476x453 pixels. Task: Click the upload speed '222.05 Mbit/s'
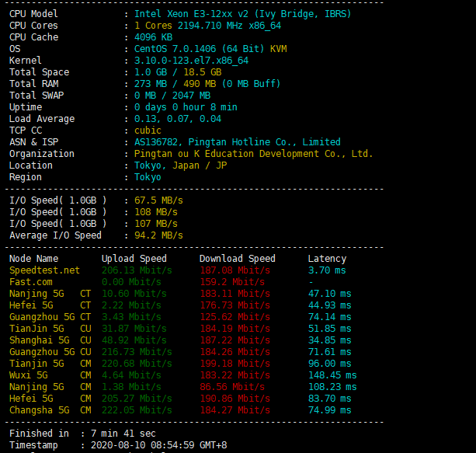pyautogui.click(x=137, y=410)
